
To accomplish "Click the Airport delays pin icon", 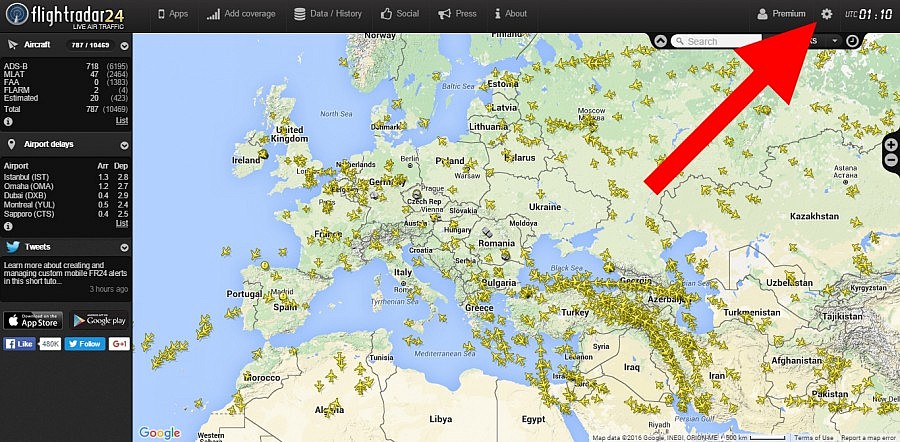I will click(11, 144).
